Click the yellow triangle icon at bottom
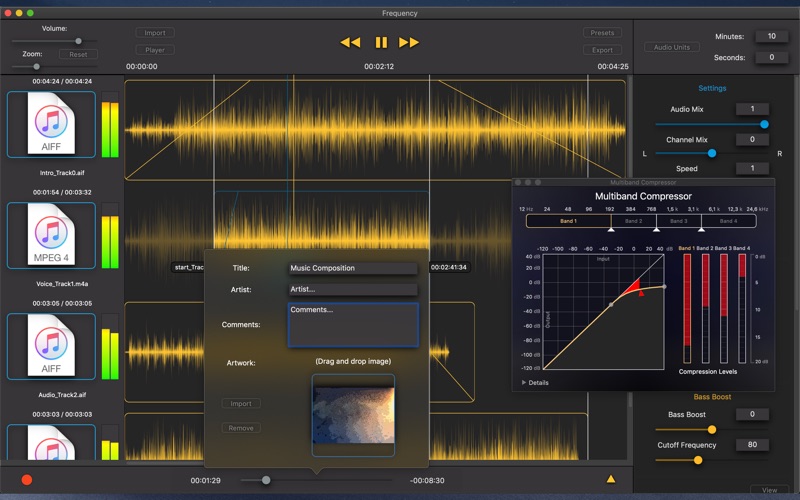Image resolution: width=800 pixels, height=500 pixels. click(x=611, y=479)
